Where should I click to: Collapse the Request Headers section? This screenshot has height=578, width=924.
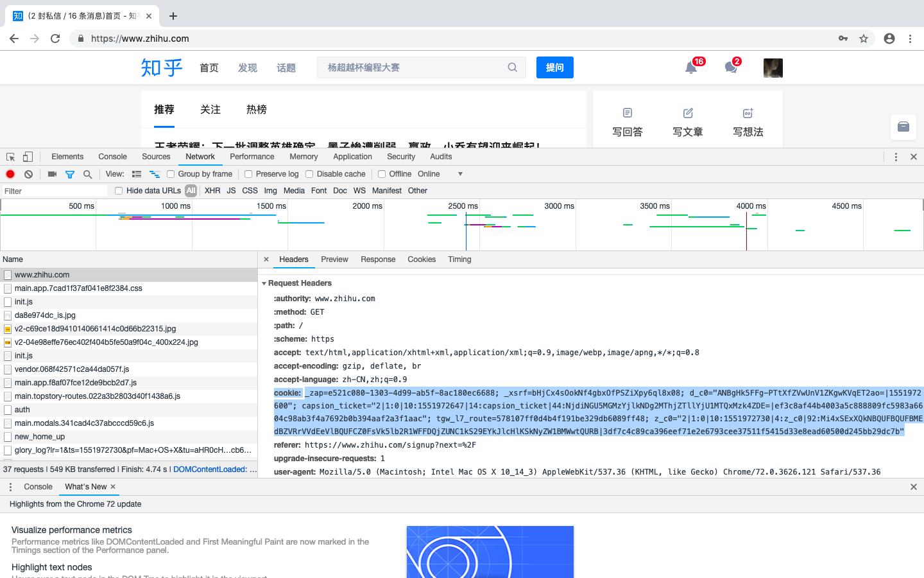point(264,283)
